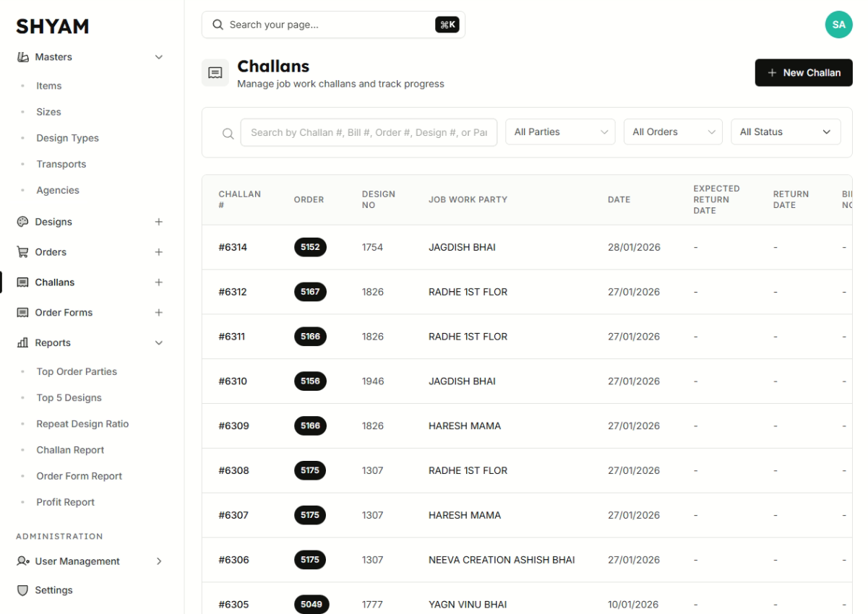Image resolution: width=868 pixels, height=614 pixels.
Task: Click the Order Forms icon
Action: [x=22, y=313]
